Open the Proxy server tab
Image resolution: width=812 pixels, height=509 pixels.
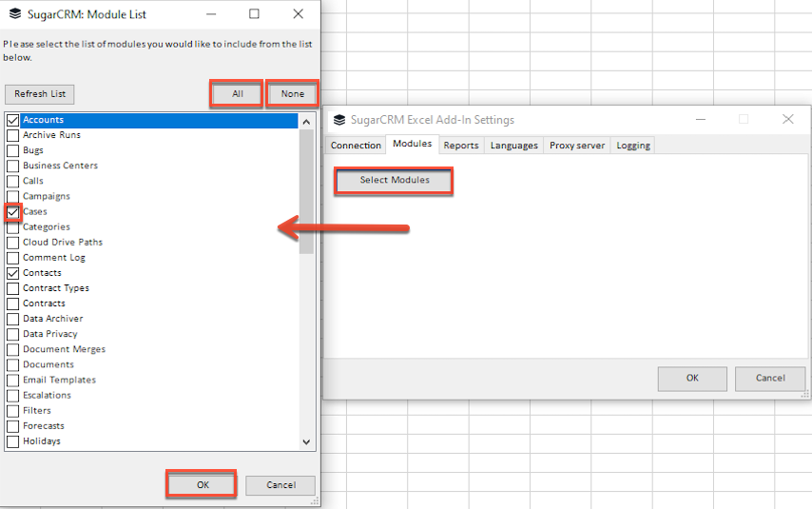[x=577, y=146]
